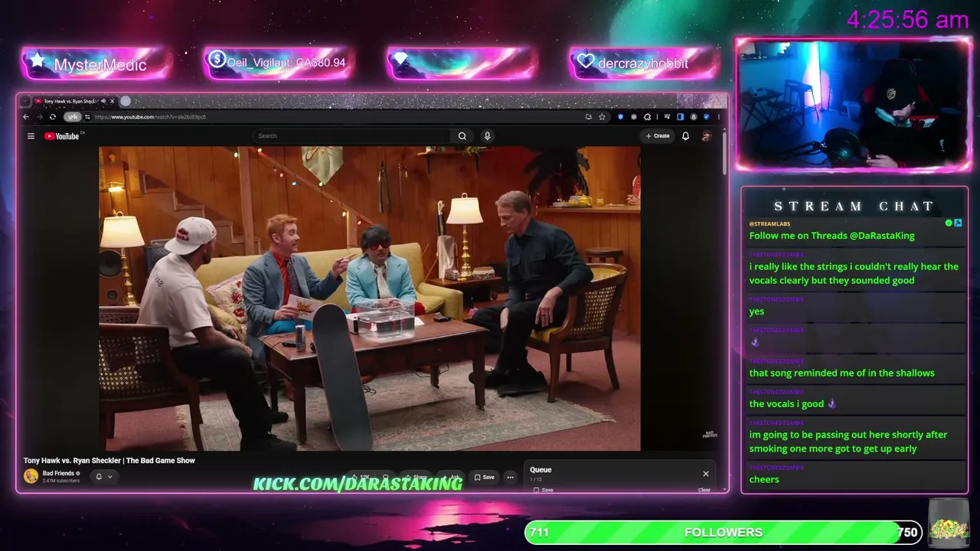
Task: Open the Bad Friends channel name link
Action: pos(58,474)
